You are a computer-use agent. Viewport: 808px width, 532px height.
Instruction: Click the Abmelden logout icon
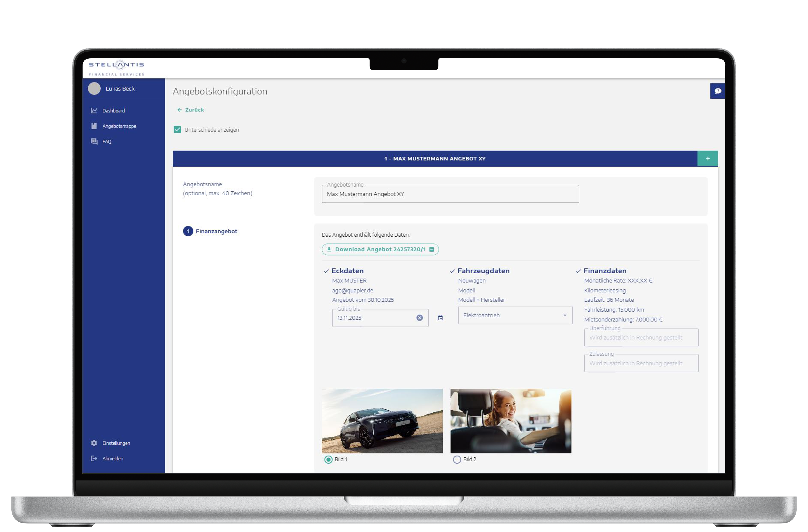tap(94, 458)
